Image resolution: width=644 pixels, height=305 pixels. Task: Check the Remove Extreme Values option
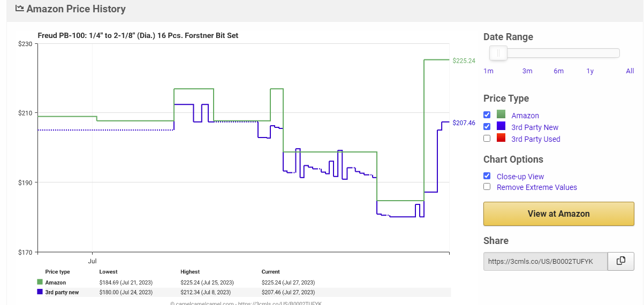pyautogui.click(x=487, y=187)
